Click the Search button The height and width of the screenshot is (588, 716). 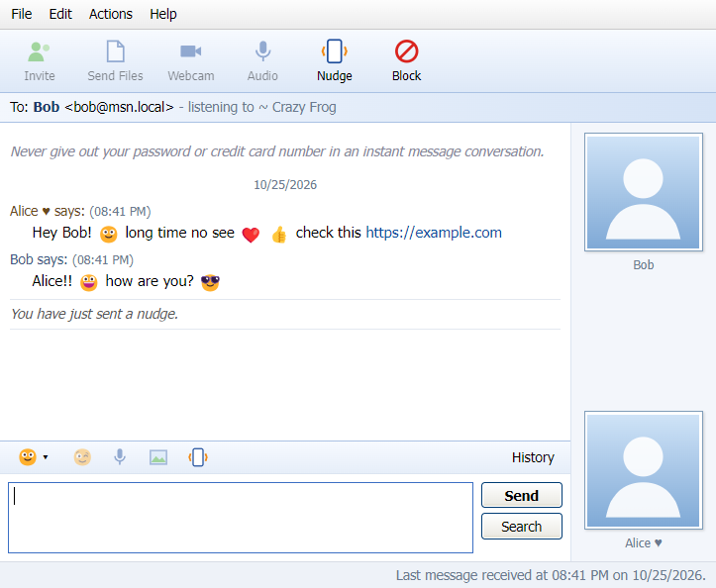[x=522, y=527]
